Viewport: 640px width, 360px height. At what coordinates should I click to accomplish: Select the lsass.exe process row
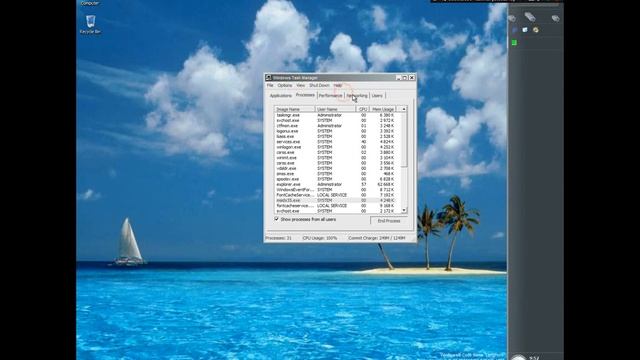(337, 136)
